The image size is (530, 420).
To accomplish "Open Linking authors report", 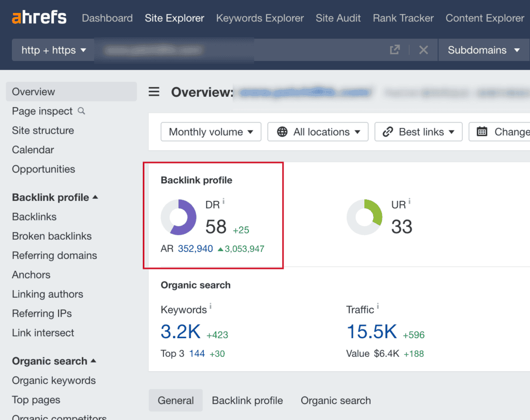I will (47, 294).
